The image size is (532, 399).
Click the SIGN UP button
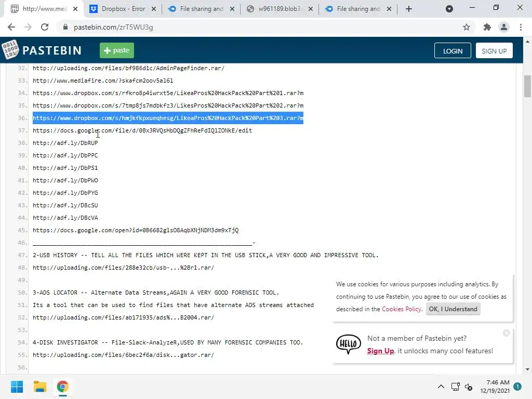[x=494, y=50]
